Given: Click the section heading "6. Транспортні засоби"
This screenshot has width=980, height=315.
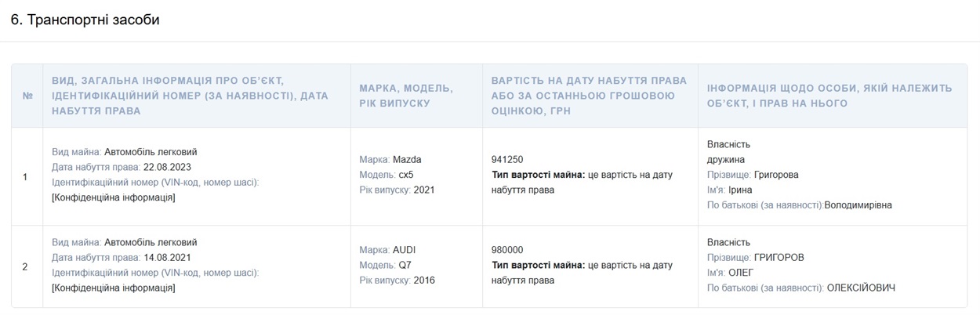Looking at the screenshot, I should pyautogui.click(x=85, y=20).
